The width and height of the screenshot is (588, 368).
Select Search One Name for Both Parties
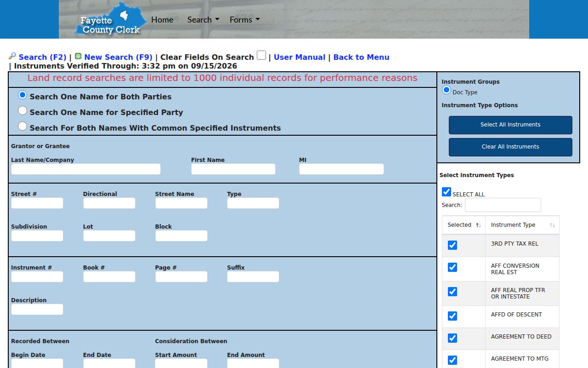pos(22,95)
